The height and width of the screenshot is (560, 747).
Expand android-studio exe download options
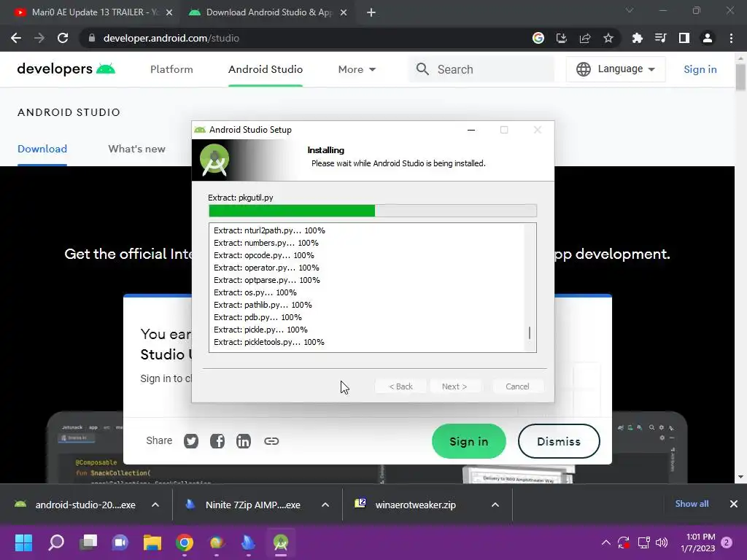click(155, 505)
